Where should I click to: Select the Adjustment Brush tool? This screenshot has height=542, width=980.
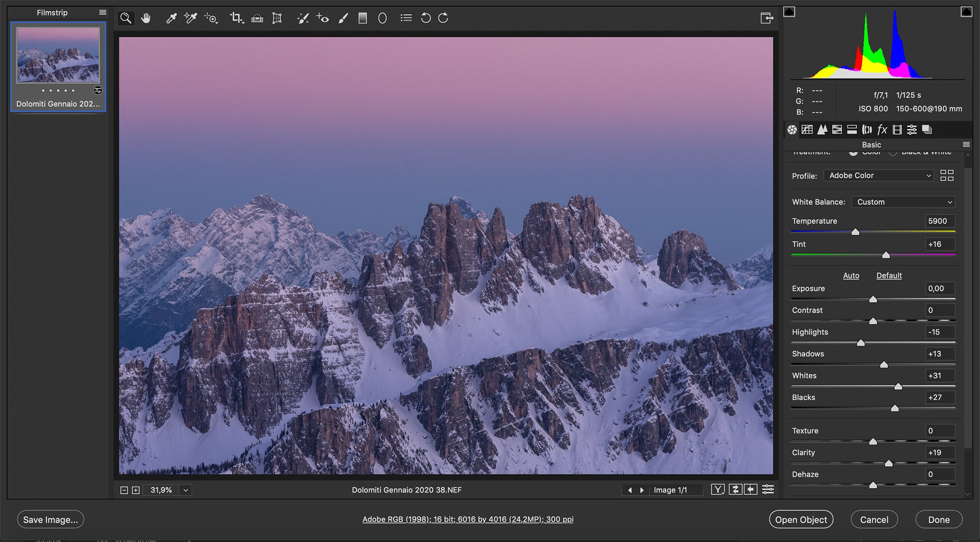(343, 18)
